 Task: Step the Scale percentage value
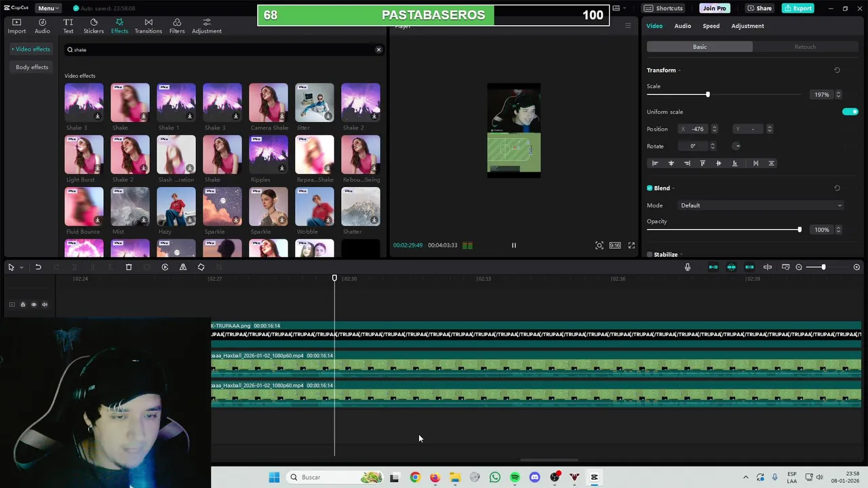838,94
